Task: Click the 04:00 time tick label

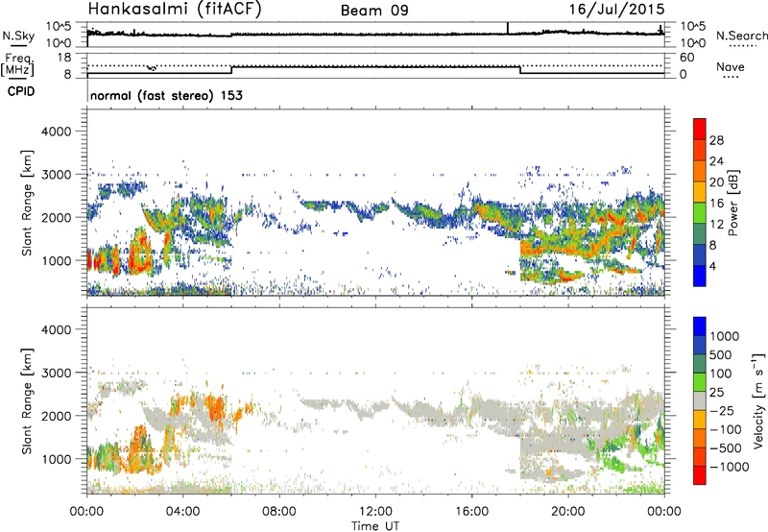Action: [182, 512]
